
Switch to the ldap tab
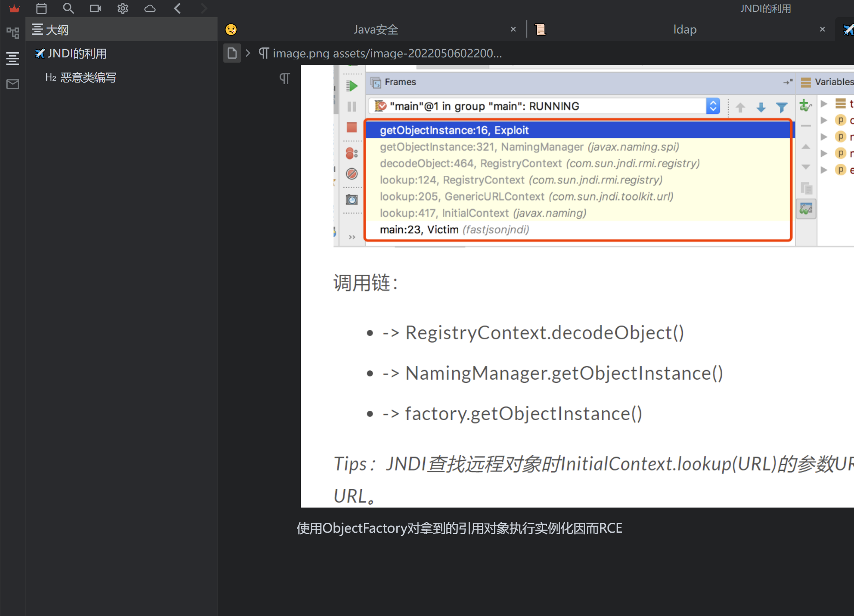point(684,30)
